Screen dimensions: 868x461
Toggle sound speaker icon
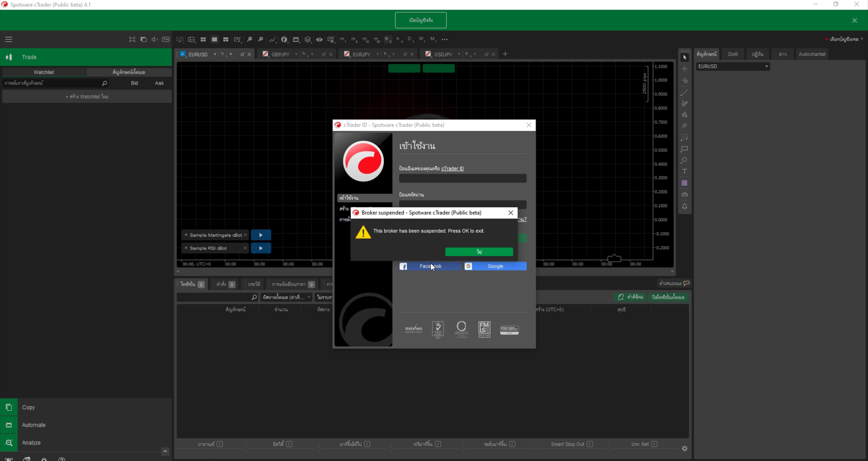pos(155,39)
